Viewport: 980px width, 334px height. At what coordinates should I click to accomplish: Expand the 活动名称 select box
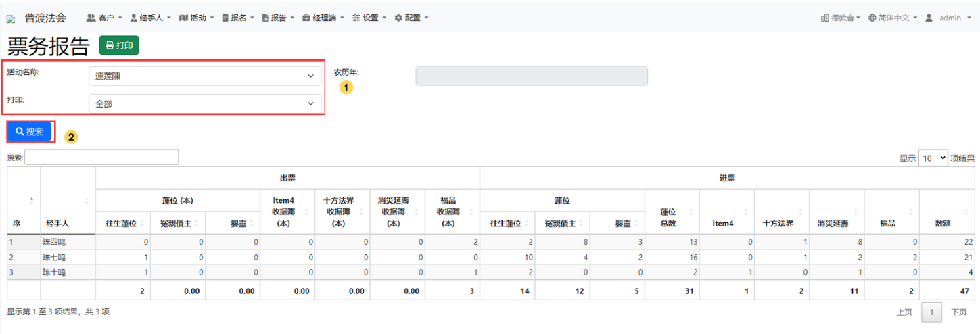[205, 76]
